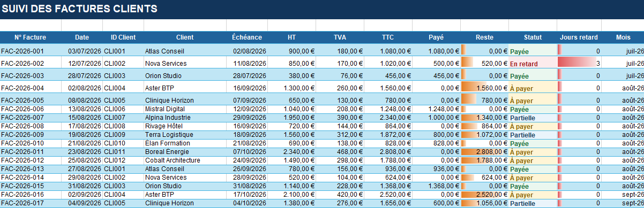Select invoice cell FAC-2026-004
This screenshot has width=644, height=208.
(x=31, y=87)
